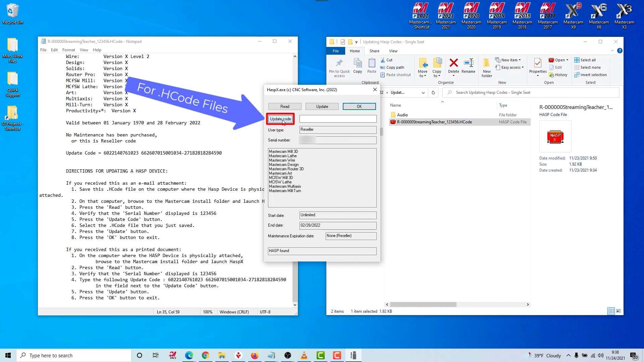Open Notepad Edit menu
Image resolution: width=644 pixels, height=362 pixels.
pyautogui.click(x=54, y=50)
